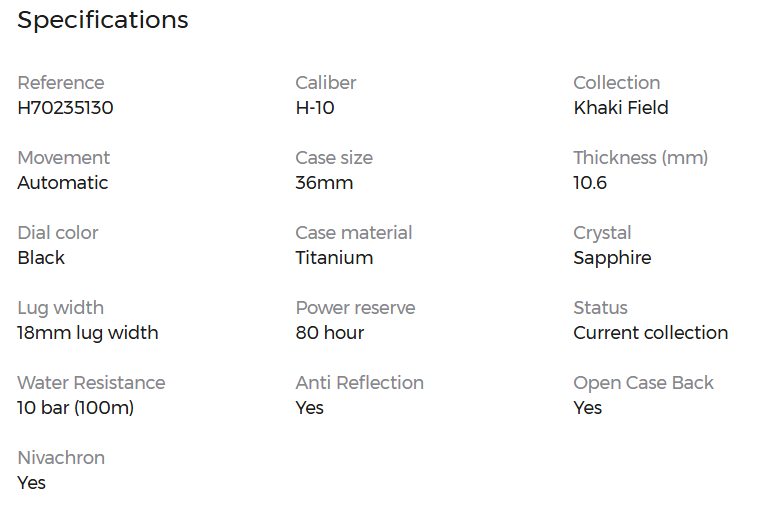The image size is (760, 513).
Task: Click the 10 bar (100m) value
Action: pyautogui.click(x=76, y=408)
